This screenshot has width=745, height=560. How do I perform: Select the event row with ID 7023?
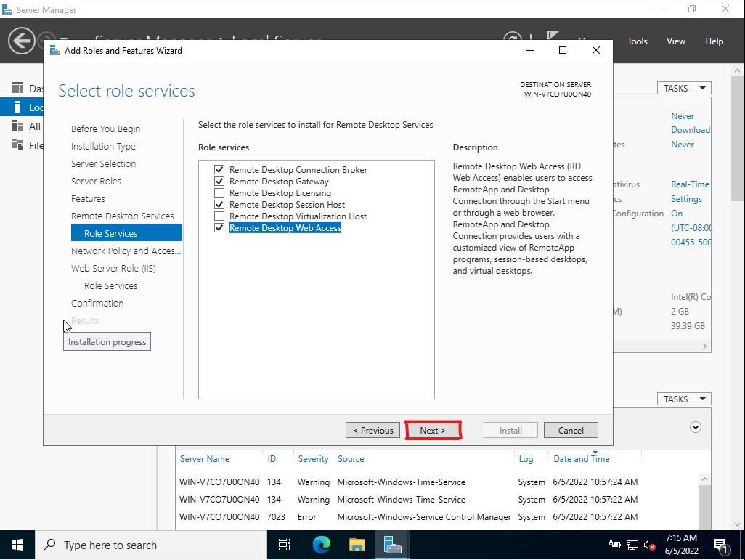tap(409, 516)
